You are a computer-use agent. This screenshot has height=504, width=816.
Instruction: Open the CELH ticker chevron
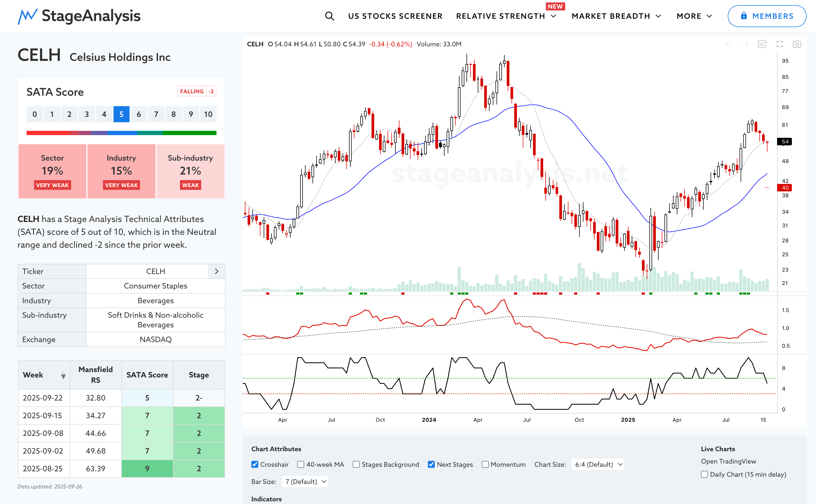(x=216, y=271)
